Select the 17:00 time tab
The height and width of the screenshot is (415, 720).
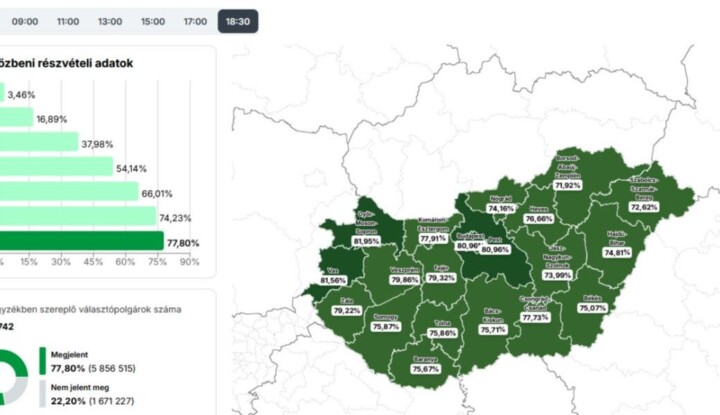point(196,21)
